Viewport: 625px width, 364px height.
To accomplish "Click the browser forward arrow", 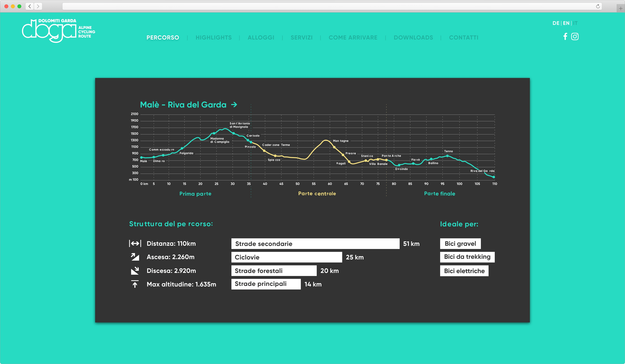I will tap(38, 6).
